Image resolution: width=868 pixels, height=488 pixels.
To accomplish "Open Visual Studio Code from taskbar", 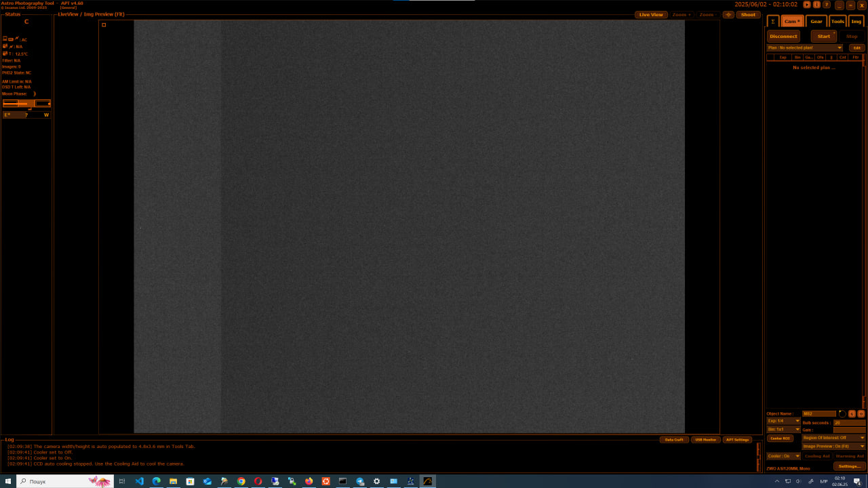I will 139,481.
